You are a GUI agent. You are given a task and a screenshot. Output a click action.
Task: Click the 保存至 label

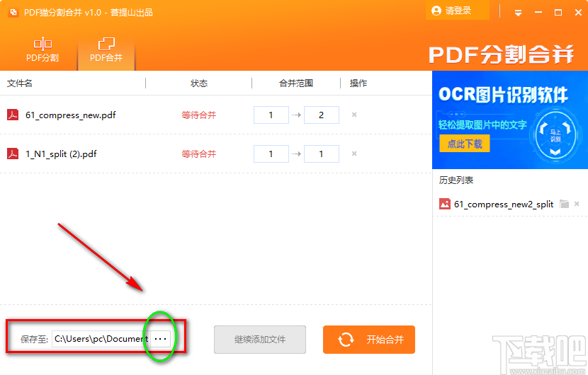click(34, 340)
